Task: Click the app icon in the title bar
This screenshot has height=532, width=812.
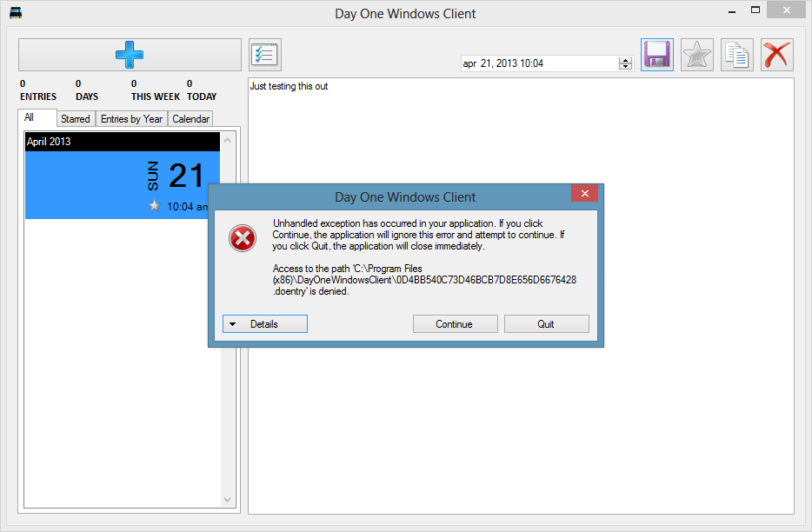Action: pos(16,13)
